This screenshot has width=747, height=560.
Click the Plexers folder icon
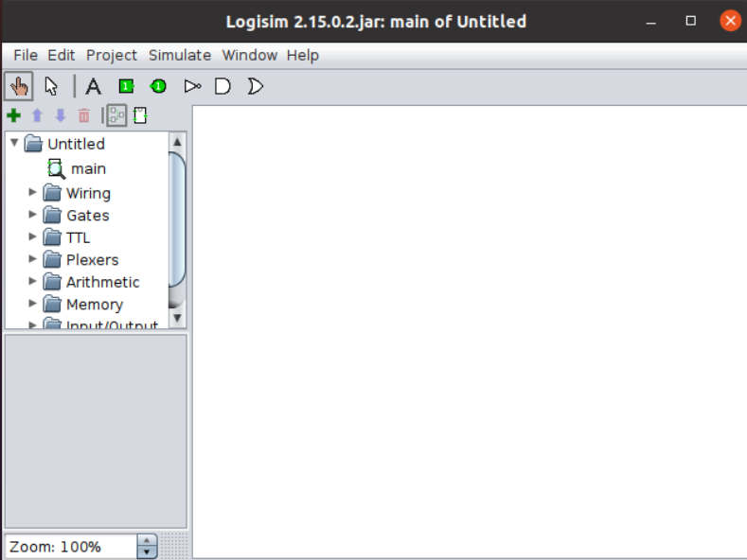tap(52, 259)
